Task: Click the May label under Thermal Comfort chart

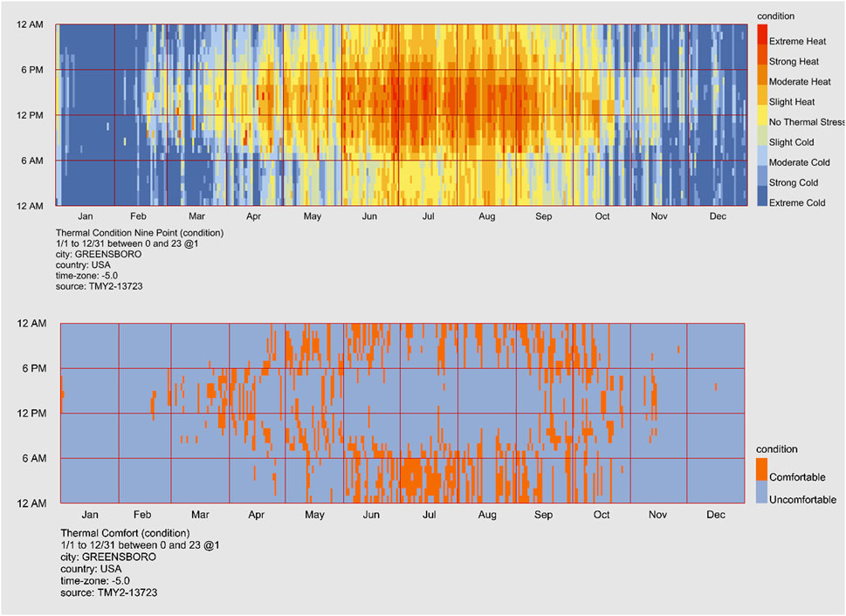Action: [x=314, y=515]
